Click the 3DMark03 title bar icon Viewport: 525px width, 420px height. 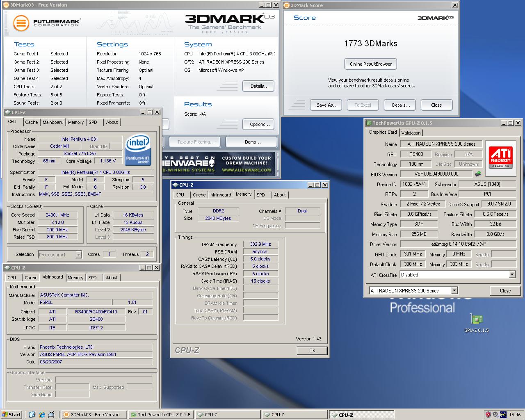pyautogui.click(x=6, y=5)
